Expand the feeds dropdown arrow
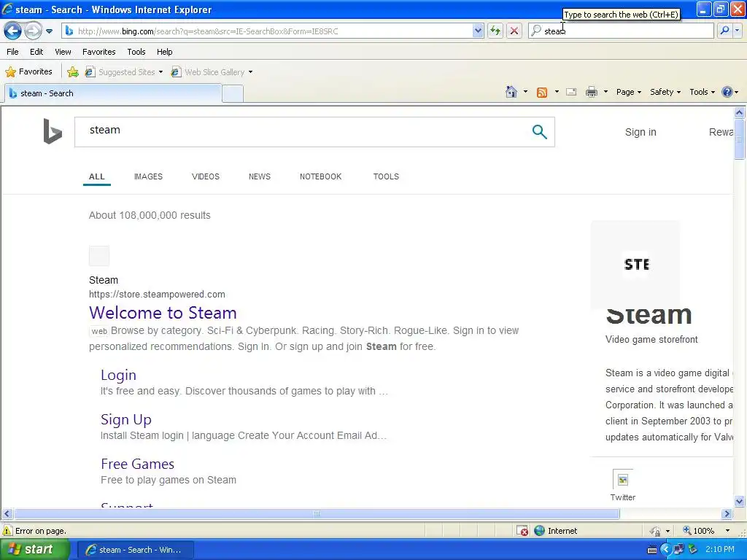Image resolution: width=747 pixels, height=560 pixels. (557, 92)
